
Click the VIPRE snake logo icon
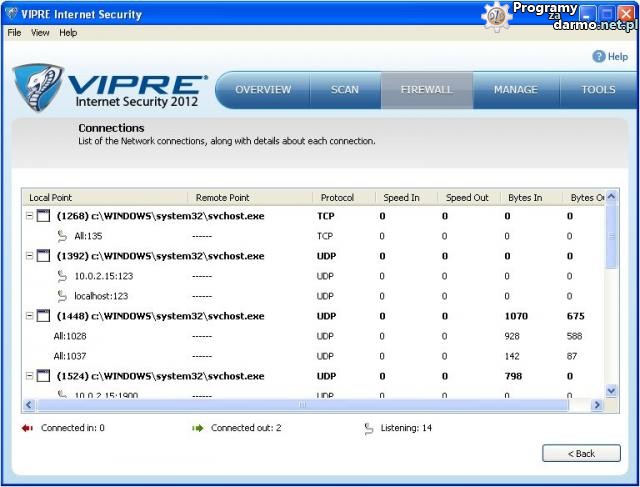pos(38,88)
